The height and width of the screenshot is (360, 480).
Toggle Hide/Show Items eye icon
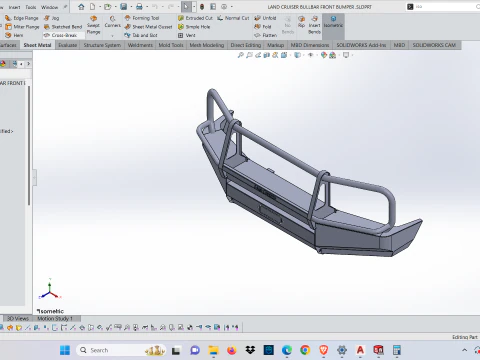coord(310,55)
